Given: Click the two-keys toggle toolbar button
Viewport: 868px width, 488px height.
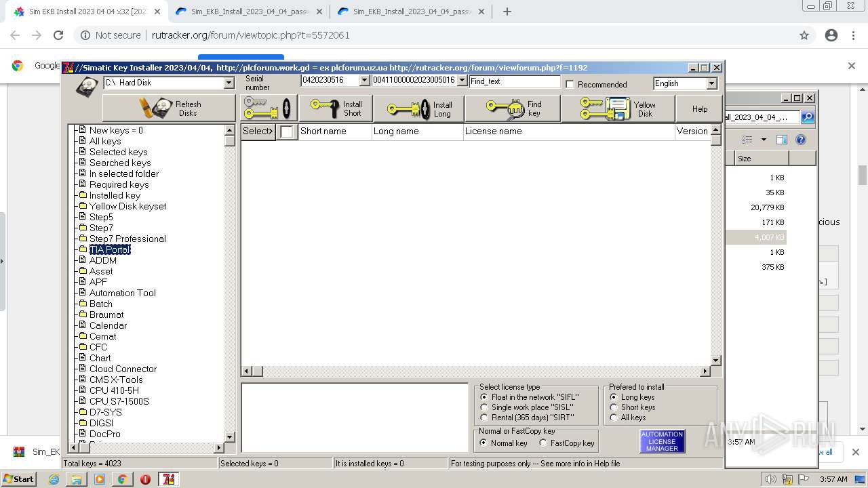Looking at the screenshot, I should 269,108.
